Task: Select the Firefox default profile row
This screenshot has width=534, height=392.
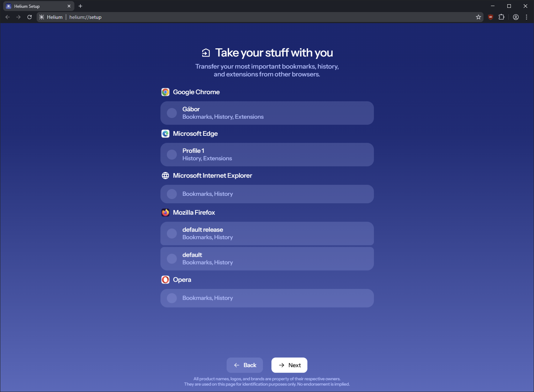Action: [267, 258]
